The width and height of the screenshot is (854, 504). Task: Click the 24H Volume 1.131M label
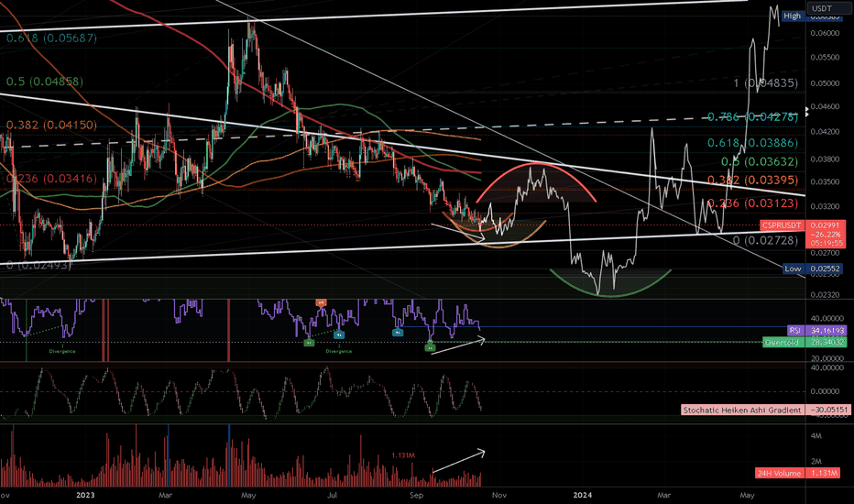click(798, 473)
